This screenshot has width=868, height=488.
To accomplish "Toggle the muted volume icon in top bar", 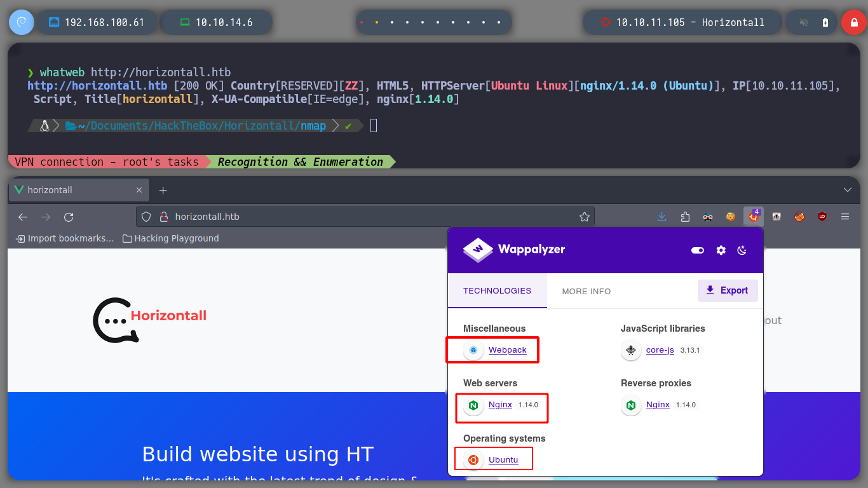I will 804,22.
